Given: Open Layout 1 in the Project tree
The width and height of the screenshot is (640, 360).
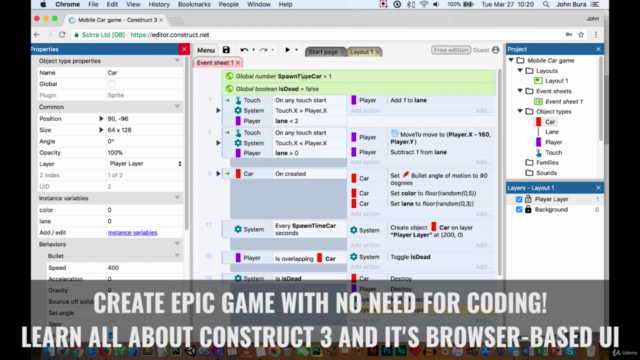Looking at the screenshot, I should point(556,81).
